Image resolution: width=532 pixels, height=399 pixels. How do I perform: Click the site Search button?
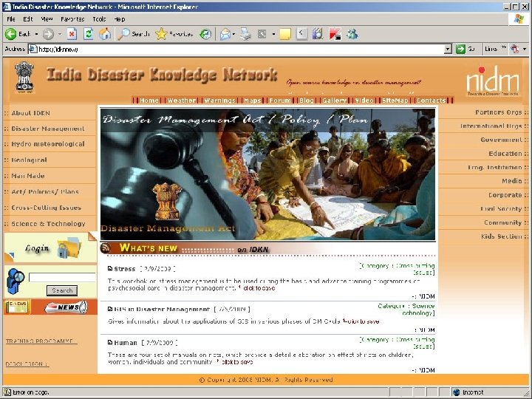point(62,290)
